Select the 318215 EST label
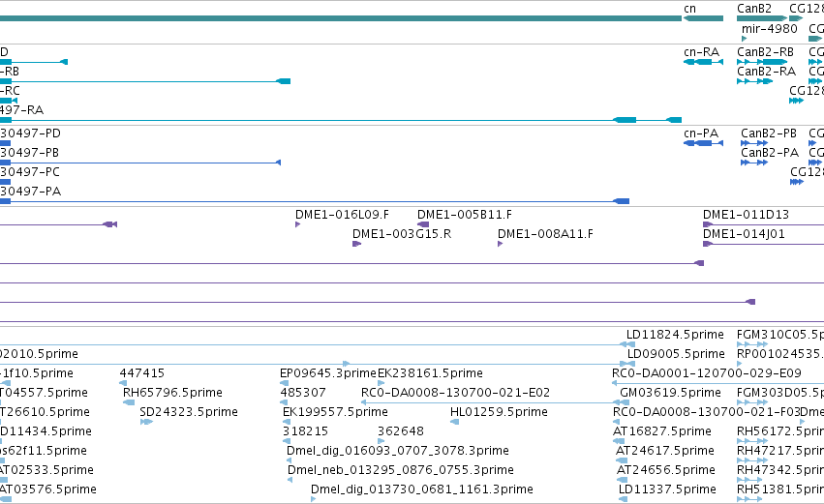The width and height of the screenshot is (824, 504). coord(305,432)
